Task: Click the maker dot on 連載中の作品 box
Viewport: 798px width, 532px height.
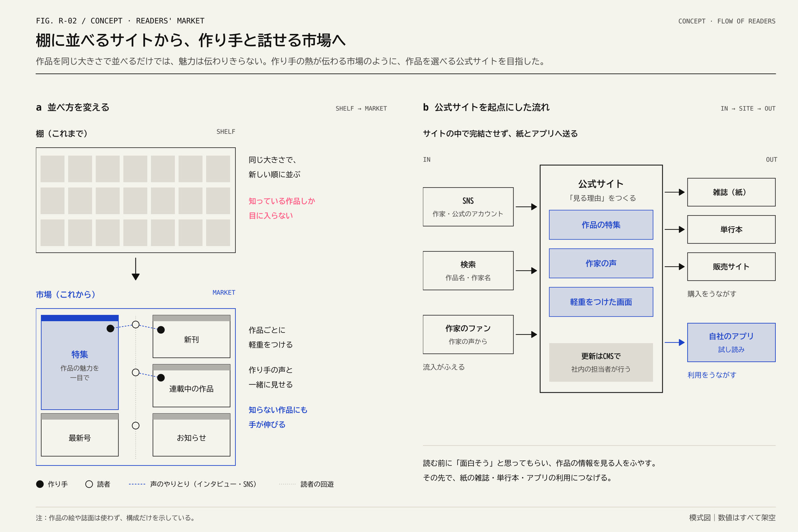Action: [161, 378]
